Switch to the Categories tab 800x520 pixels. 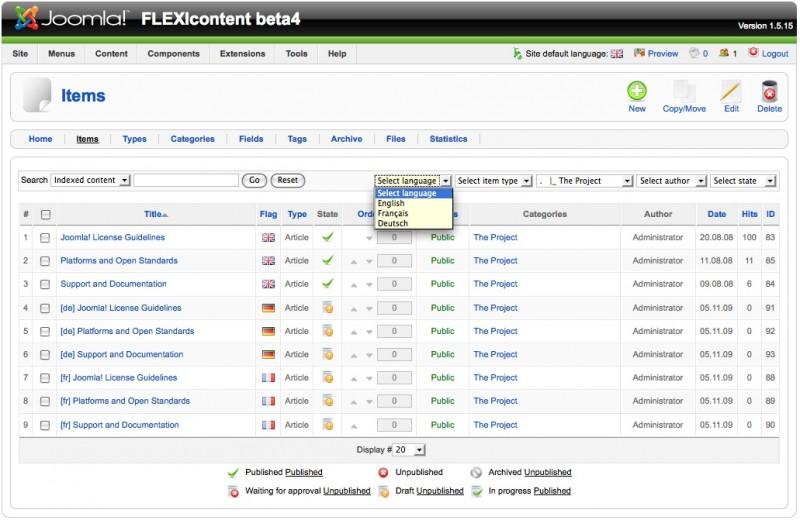192,139
